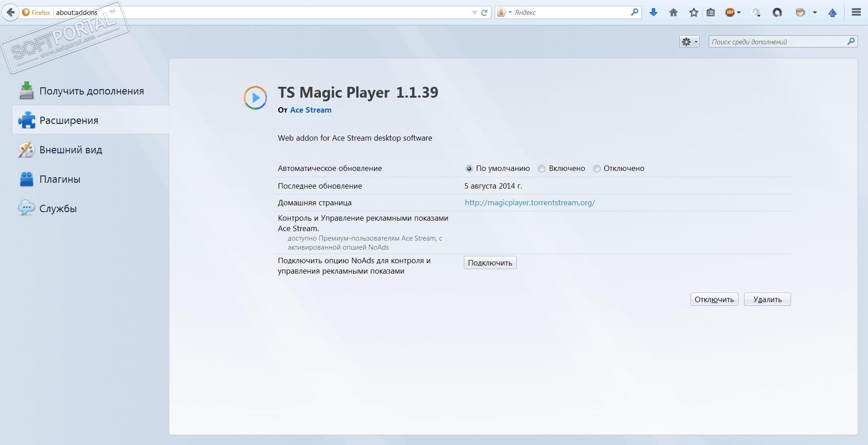
Task: Open the Downloads arrow icon
Action: tap(653, 13)
